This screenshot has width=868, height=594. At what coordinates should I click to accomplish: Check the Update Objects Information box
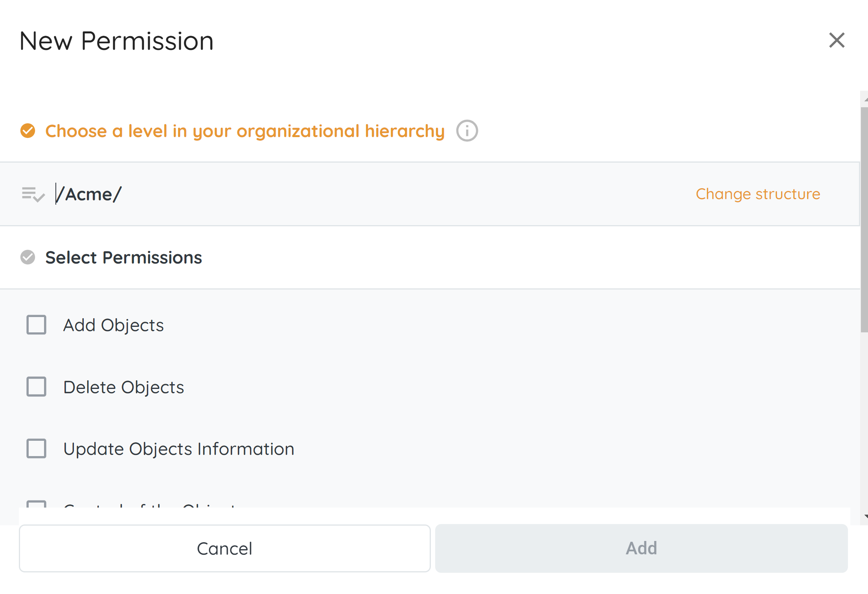coord(37,449)
